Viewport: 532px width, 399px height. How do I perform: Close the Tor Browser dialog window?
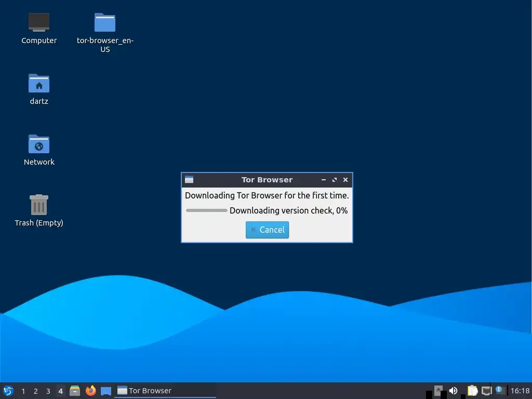345,180
